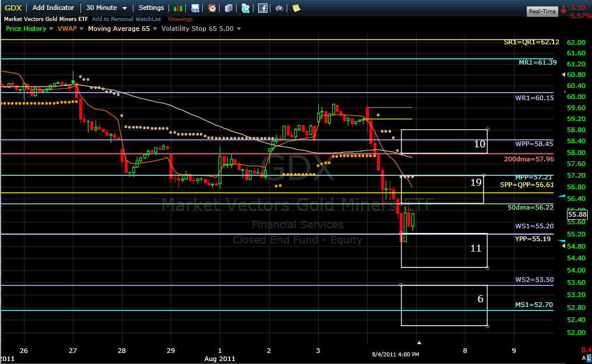Click the floppy disk save icon

pos(195,8)
